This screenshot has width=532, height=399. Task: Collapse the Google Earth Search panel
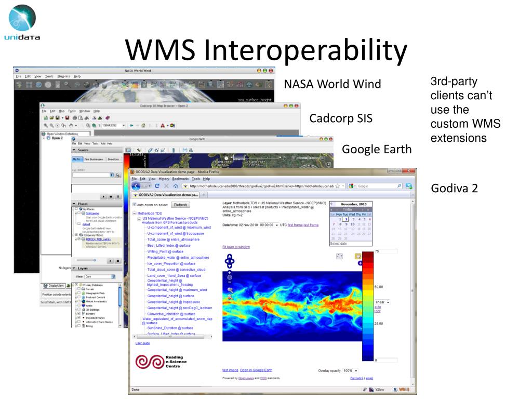tap(74, 150)
